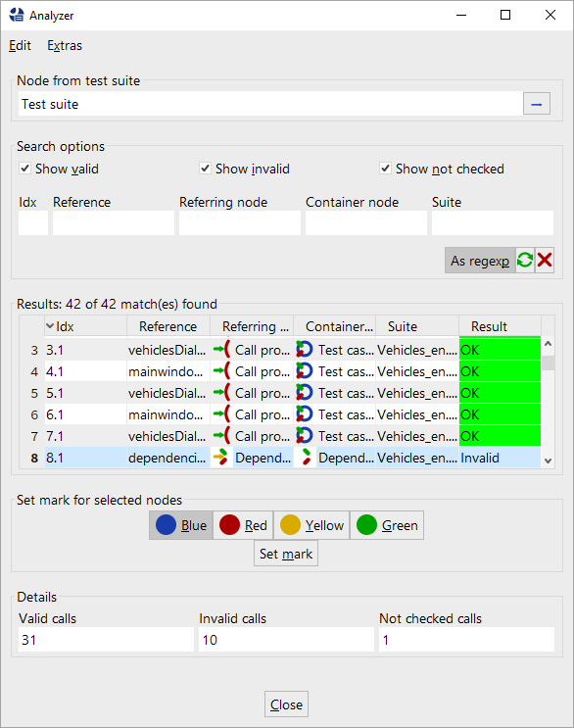The image size is (574, 728).
Task: Click the node selector arrow beside Test suite
Action: coord(537,104)
